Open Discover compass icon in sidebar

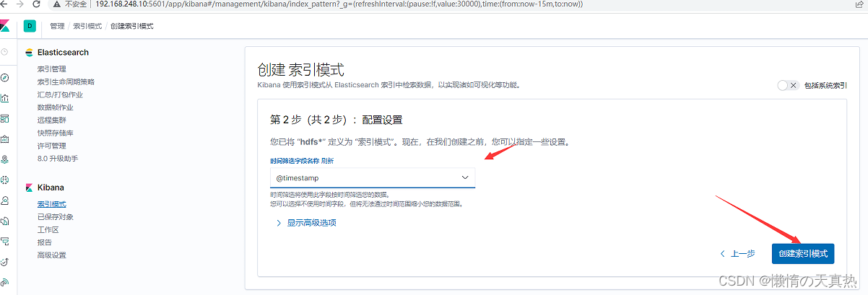(x=5, y=77)
